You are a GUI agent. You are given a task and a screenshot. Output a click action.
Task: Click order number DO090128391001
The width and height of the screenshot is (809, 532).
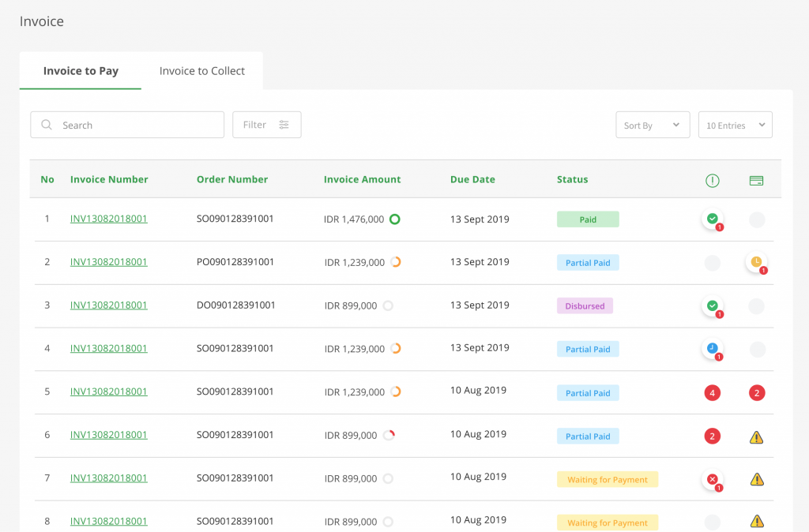(235, 305)
